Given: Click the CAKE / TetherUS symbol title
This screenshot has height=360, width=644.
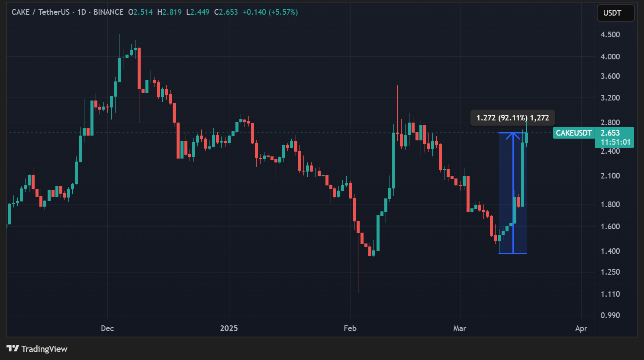Looking at the screenshot, I should pos(40,12).
